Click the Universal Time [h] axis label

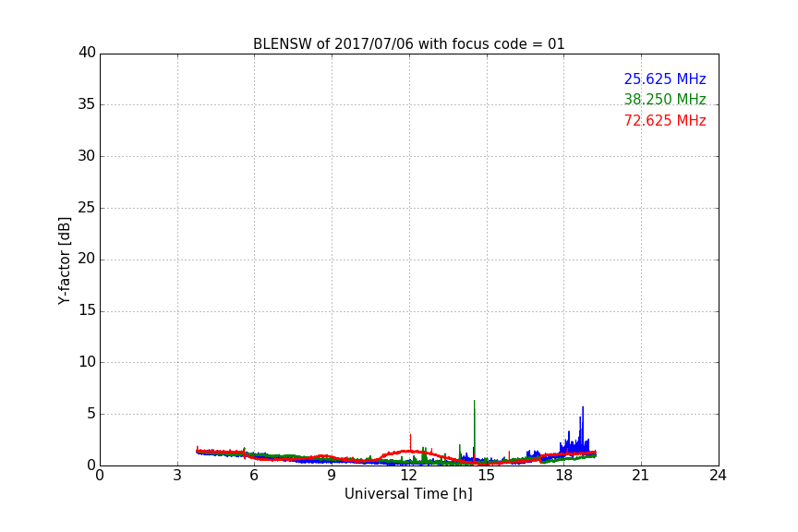point(408,494)
